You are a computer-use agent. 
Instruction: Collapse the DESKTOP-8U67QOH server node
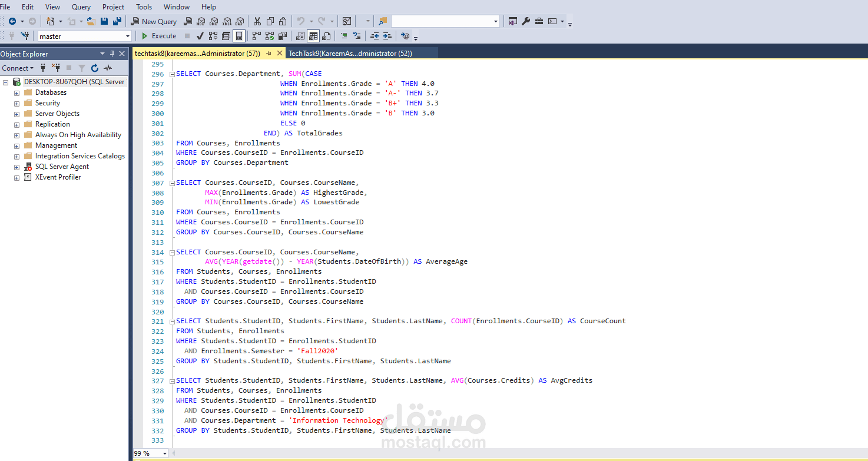coord(5,82)
